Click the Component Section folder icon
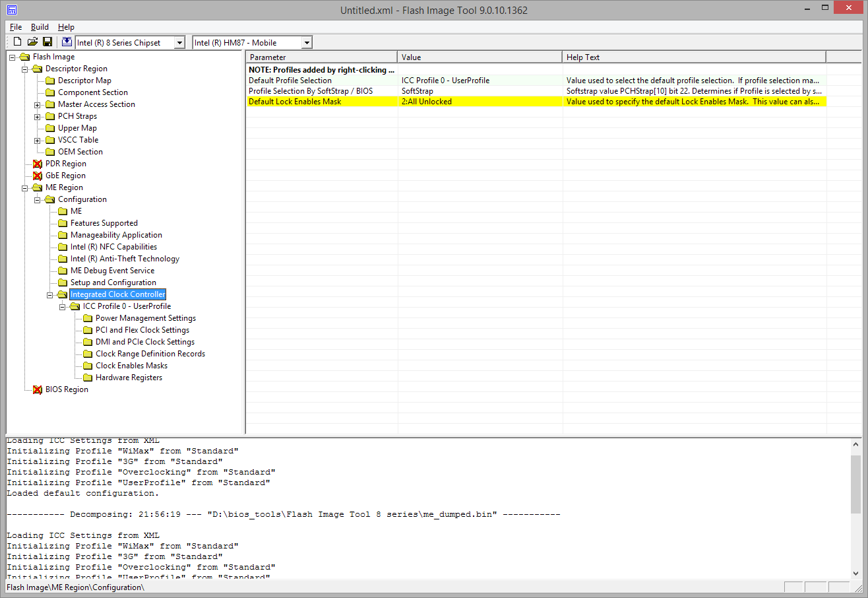The height and width of the screenshot is (598, 868). tap(50, 92)
